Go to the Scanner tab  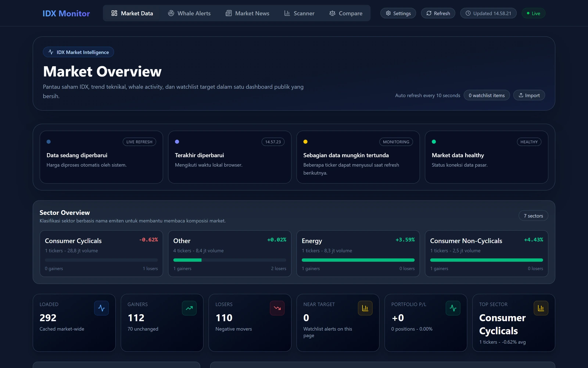[299, 13]
